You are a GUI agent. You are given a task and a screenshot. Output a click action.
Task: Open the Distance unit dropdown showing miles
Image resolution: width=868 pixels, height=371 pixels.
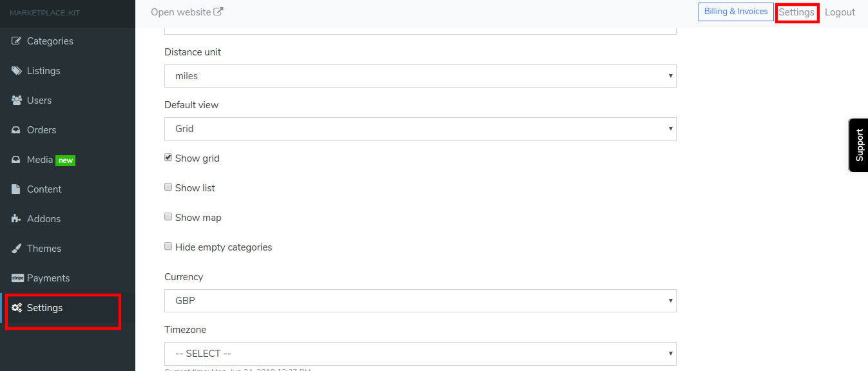[420, 76]
